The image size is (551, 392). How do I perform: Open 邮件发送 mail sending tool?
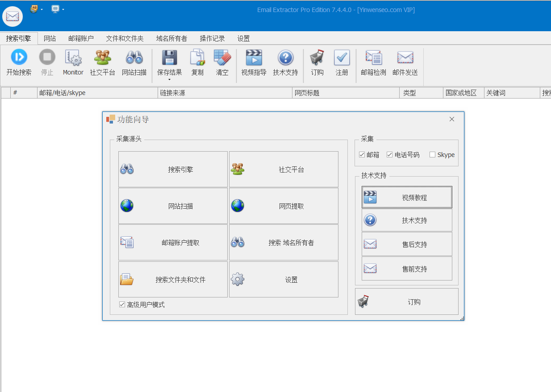(x=405, y=58)
